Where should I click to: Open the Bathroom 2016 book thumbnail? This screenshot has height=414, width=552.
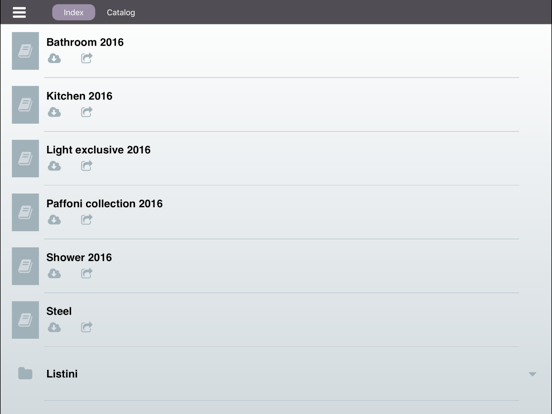(x=25, y=51)
